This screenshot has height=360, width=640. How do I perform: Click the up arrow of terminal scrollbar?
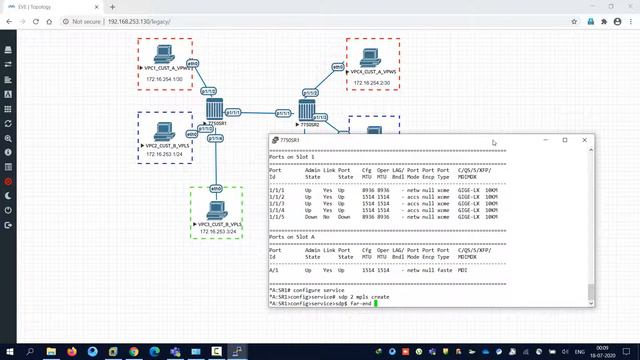click(591, 150)
